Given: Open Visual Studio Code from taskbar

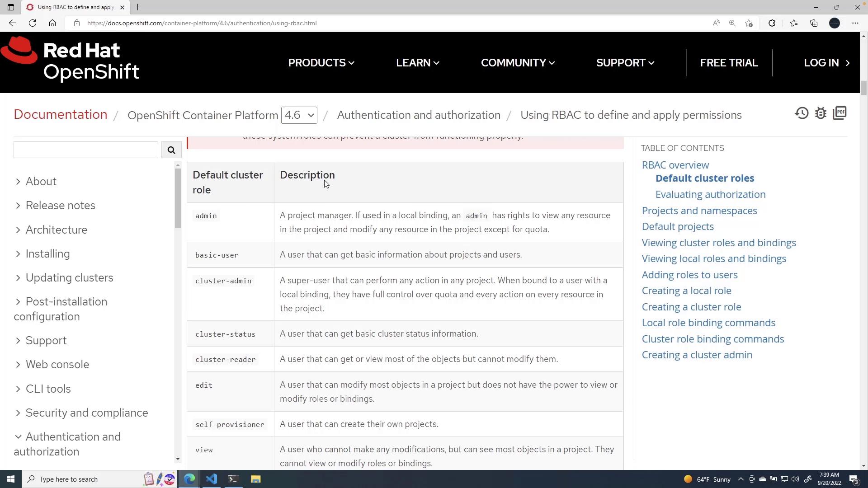Looking at the screenshot, I should [212, 479].
